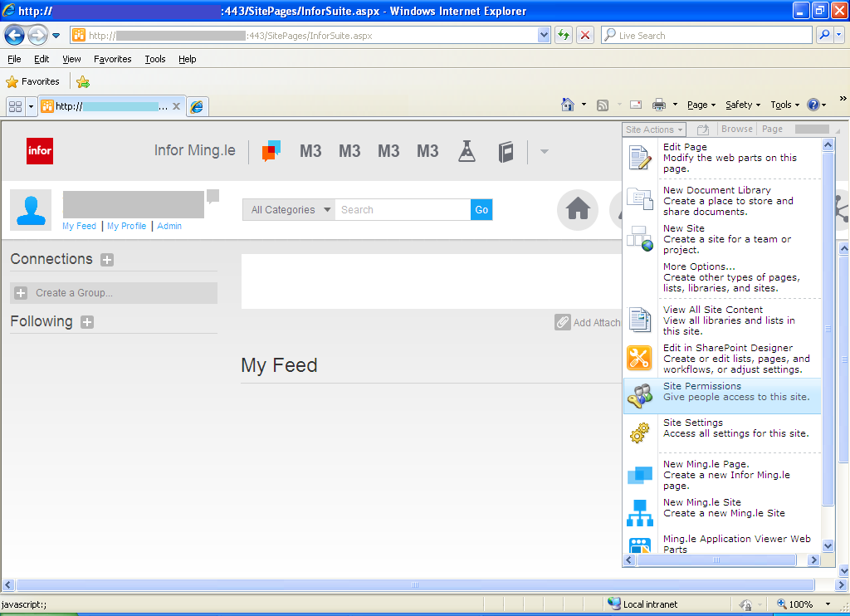Open the My Profile link

click(x=126, y=226)
